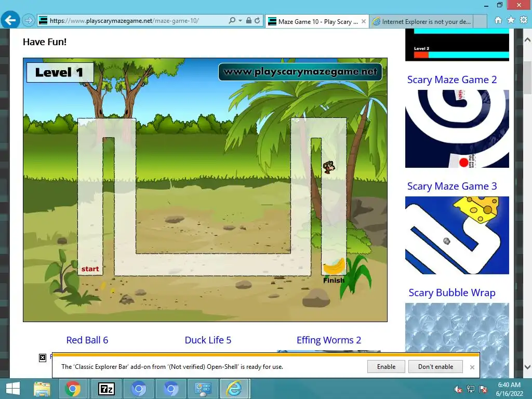Open the first Chromium taskbar icon
Viewport: 532px width, 399px height.
[138, 389]
